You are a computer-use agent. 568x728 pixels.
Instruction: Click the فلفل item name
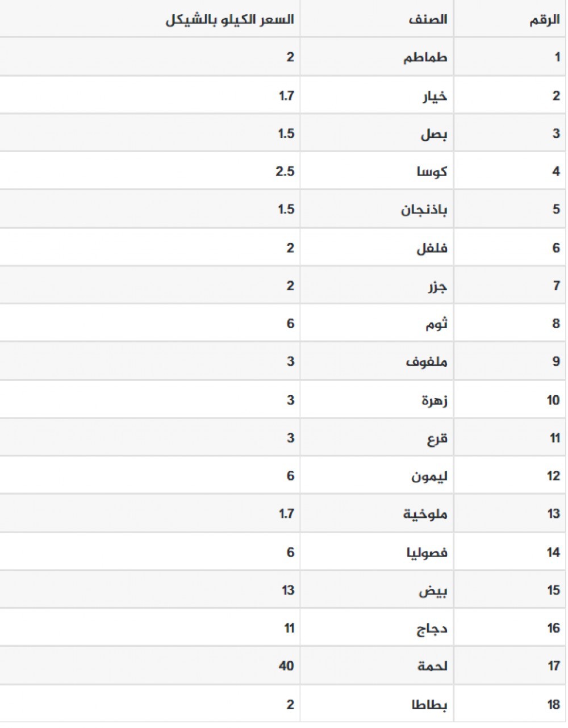[x=432, y=248]
